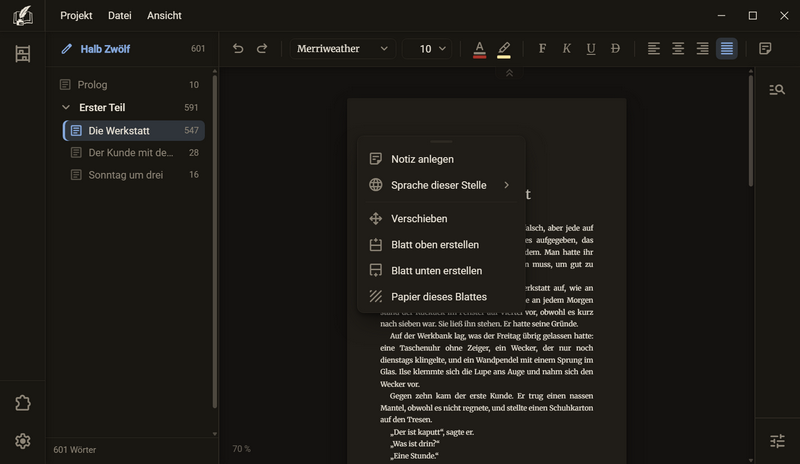The image size is (800, 464).
Task: Choose Papier dieses Blattes
Action: (441, 297)
